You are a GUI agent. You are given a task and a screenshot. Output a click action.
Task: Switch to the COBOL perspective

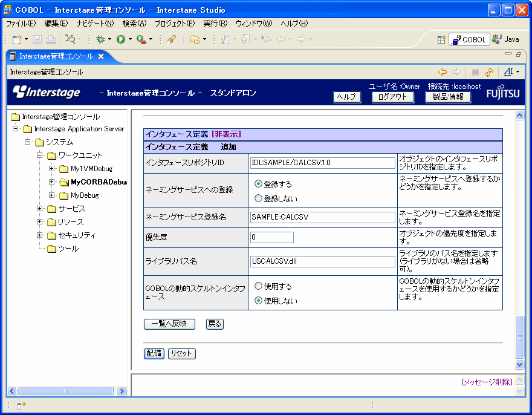[469, 40]
